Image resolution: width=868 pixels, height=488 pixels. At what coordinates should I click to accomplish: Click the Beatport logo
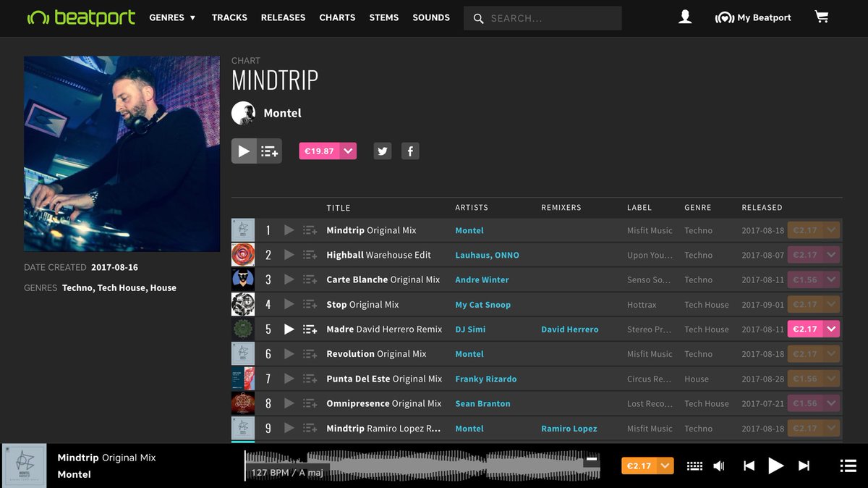(x=80, y=17)
